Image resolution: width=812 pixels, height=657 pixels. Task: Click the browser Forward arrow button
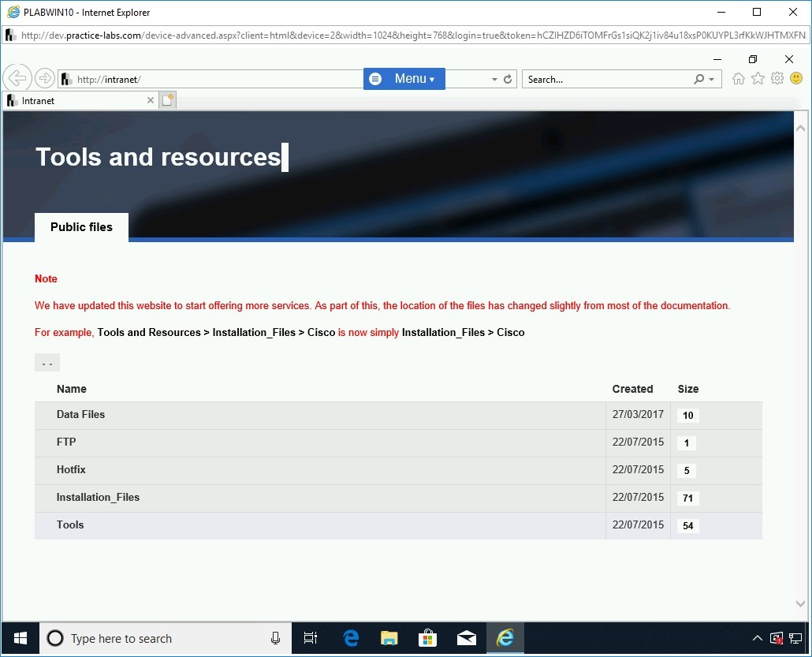click(x=45, y=78)
